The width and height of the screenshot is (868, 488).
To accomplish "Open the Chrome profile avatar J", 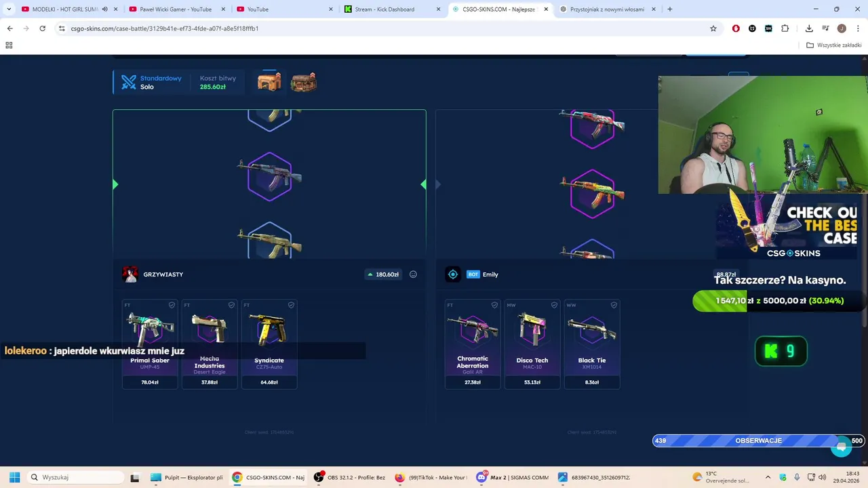I will [842, 28].
